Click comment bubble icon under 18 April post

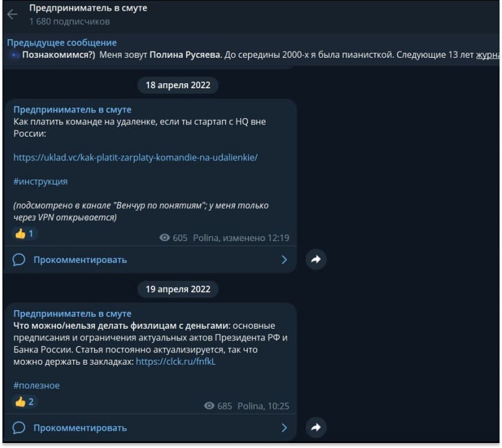19,260
